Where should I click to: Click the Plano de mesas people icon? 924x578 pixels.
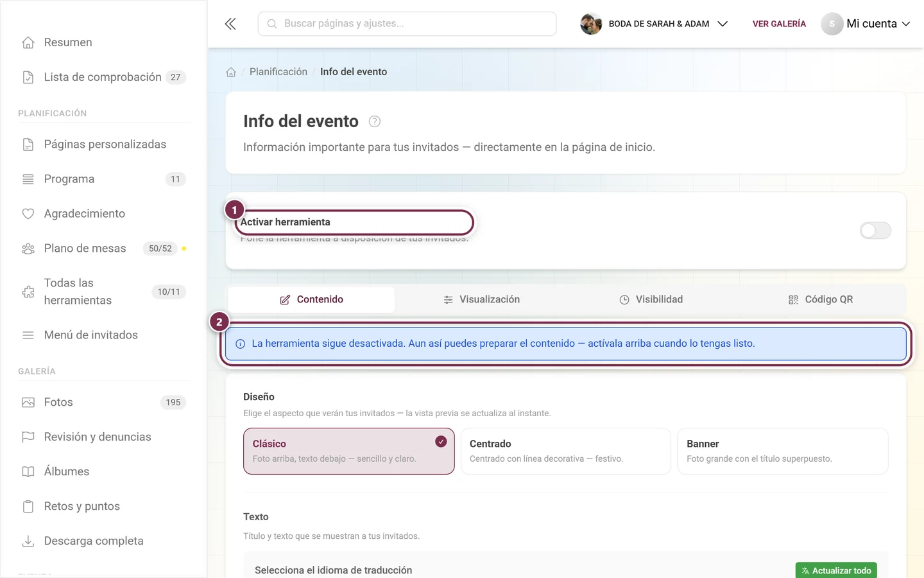click(x=28, y=249)
